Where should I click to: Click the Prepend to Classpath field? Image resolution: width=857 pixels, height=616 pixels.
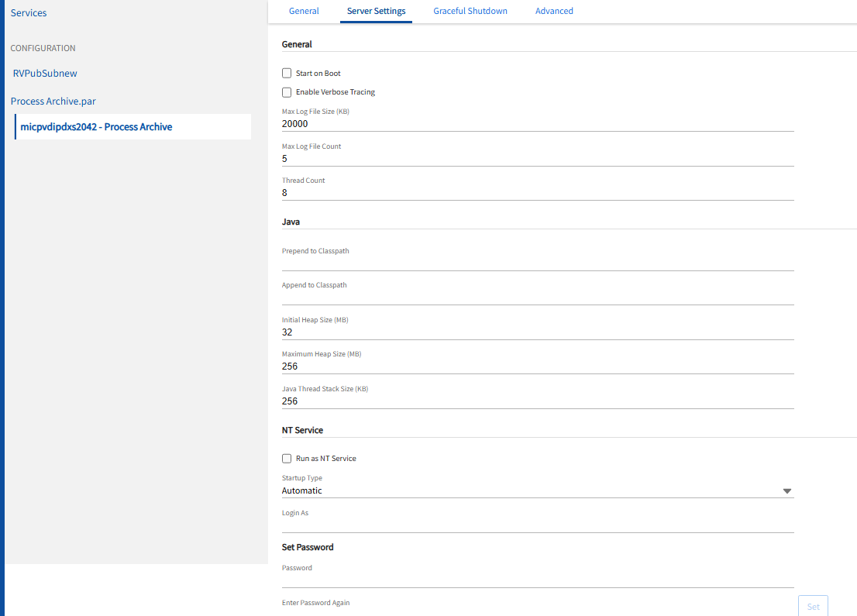[537, 263]
